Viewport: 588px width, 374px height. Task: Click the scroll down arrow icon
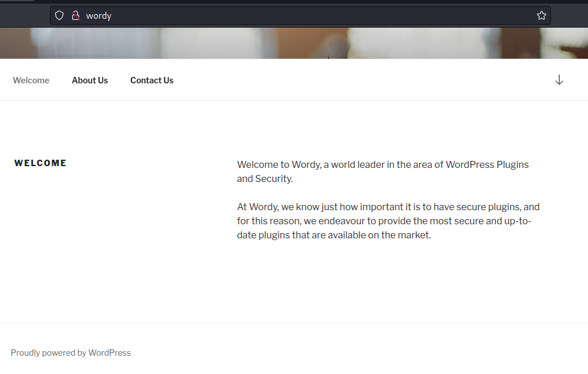pos(559,80)
